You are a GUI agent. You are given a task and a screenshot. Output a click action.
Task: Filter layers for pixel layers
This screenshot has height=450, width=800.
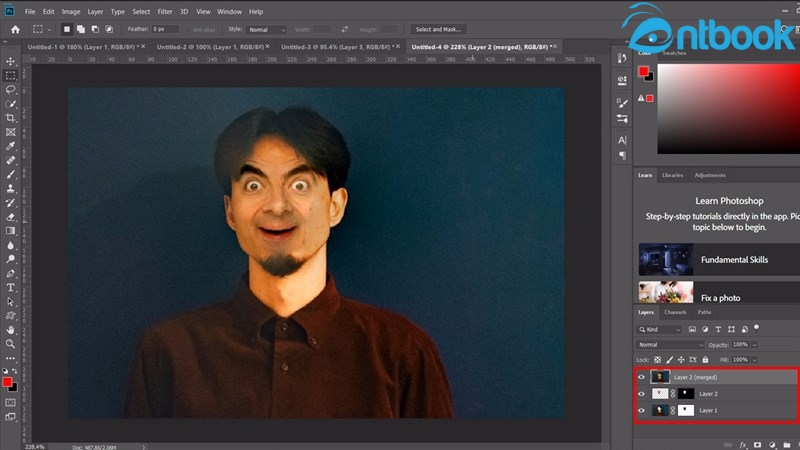click(x=692, y=330)
